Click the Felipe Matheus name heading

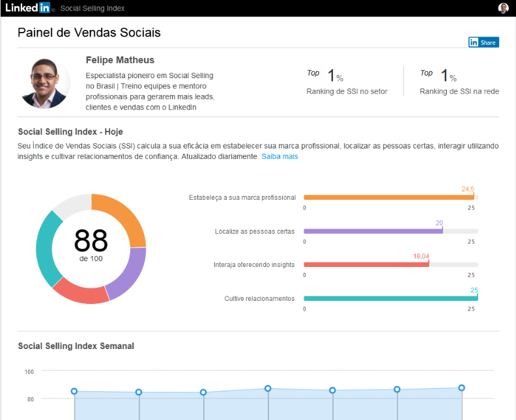pyautogui.click(x=120, y=60)
